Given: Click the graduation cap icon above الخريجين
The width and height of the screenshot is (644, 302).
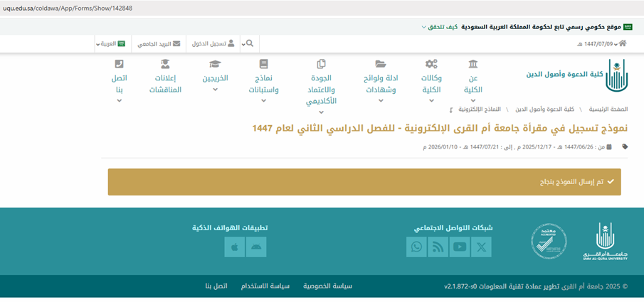Looking at the screenshot, I should click(215, 64).
